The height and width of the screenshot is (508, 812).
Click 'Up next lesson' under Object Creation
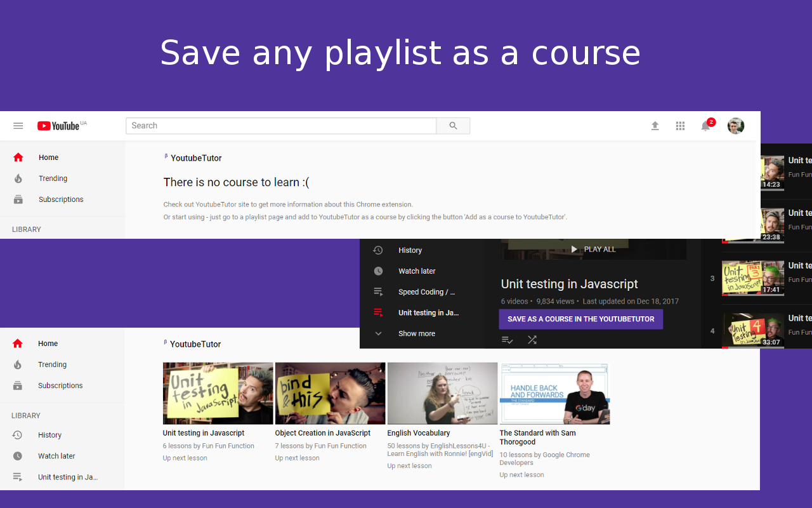click(x=298, y=458)
